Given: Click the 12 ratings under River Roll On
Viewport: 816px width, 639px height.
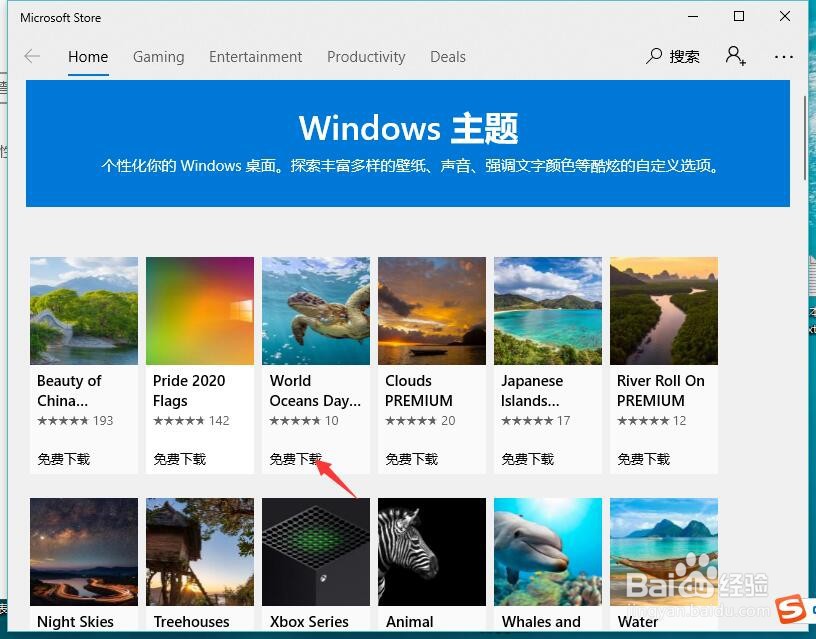Looking at the screenshot, I should 680,420.
